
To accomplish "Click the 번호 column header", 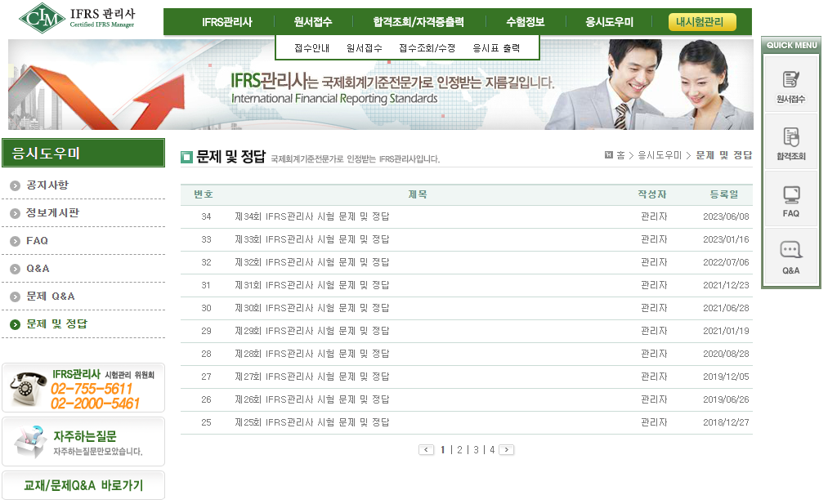I will [x=204, y=194].
